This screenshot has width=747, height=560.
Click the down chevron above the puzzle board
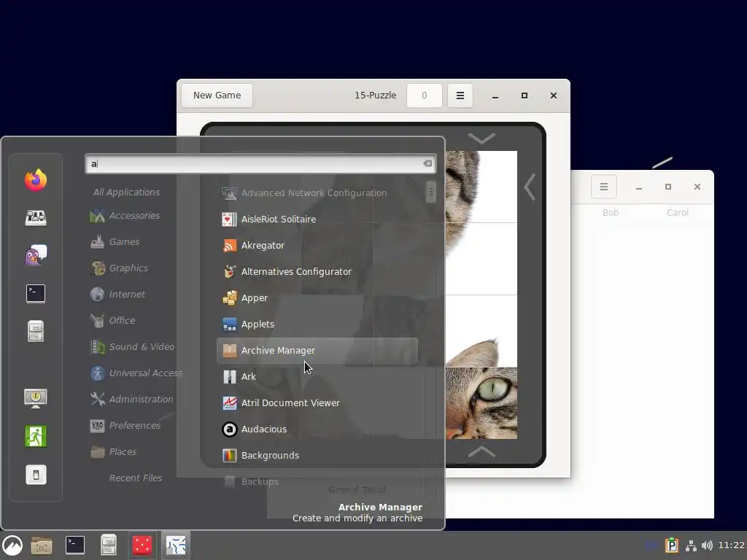481,138
